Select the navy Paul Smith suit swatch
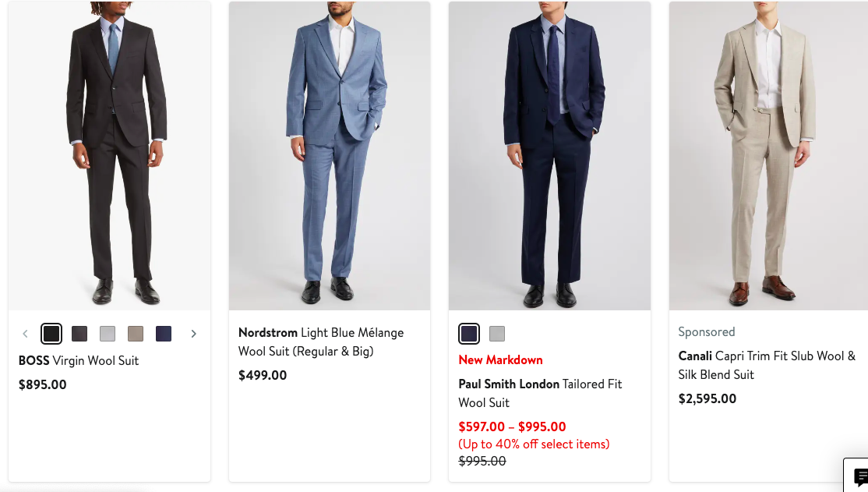 point(469,334)
